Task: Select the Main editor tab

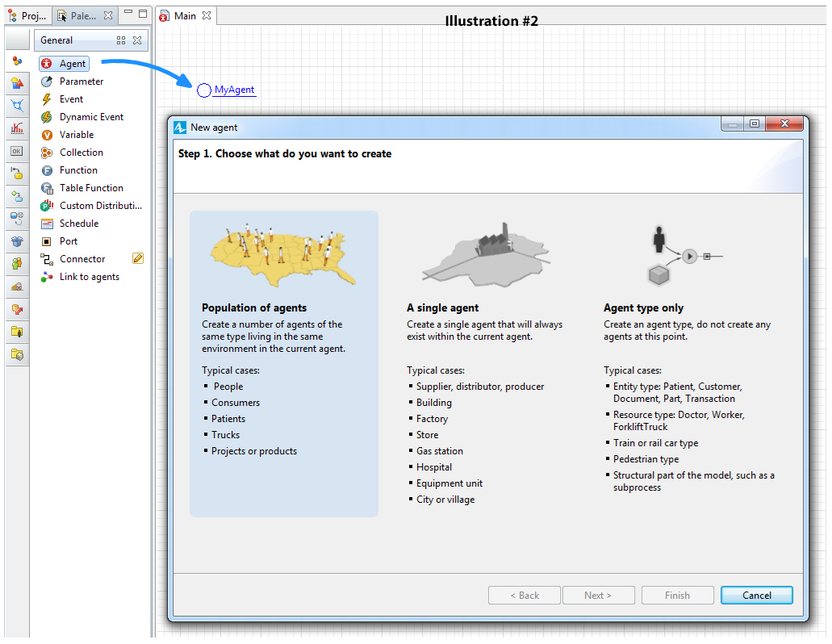Action: click(184, 16)
